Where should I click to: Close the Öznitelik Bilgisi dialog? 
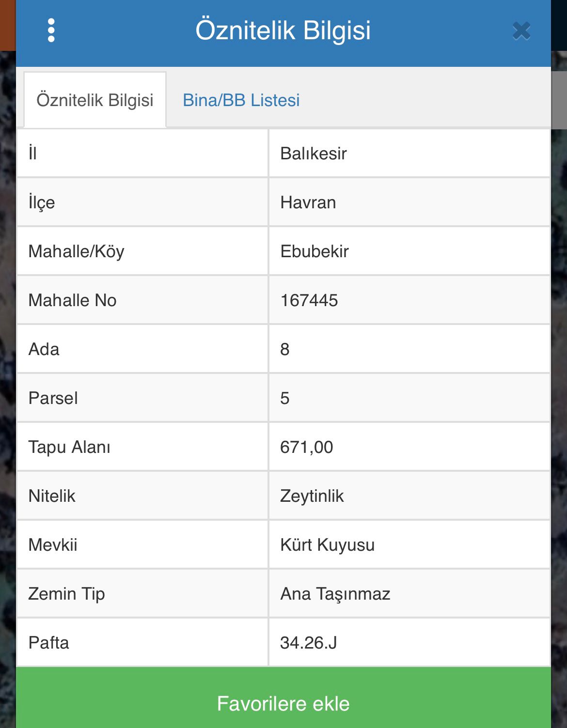(x=521, y=31)
